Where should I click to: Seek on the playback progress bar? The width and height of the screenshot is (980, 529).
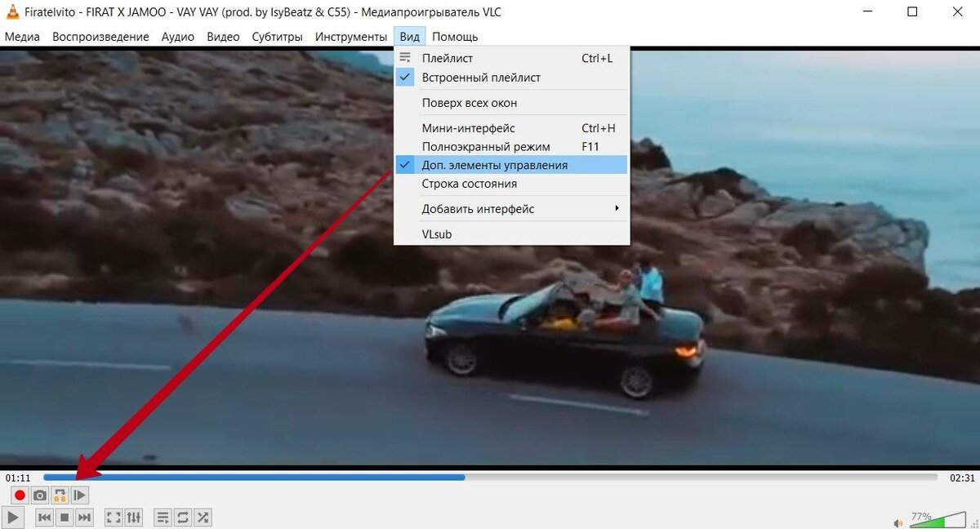(x=490, y=477)
